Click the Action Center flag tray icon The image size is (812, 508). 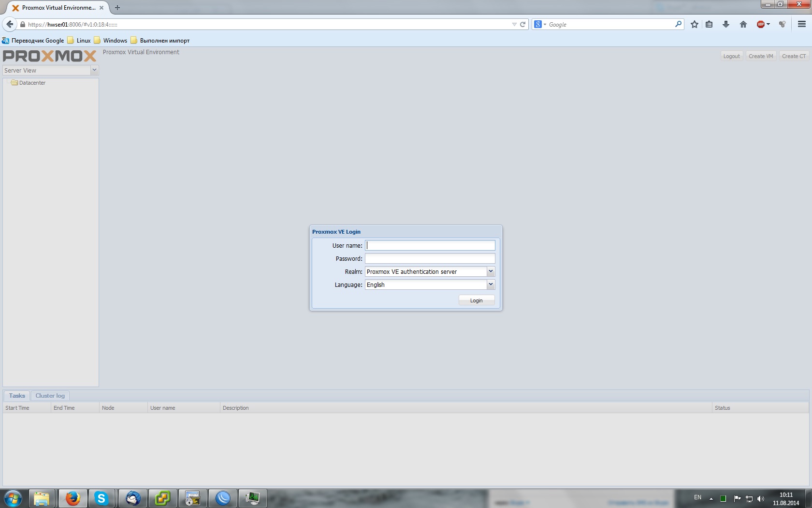(x=737, y=498)
